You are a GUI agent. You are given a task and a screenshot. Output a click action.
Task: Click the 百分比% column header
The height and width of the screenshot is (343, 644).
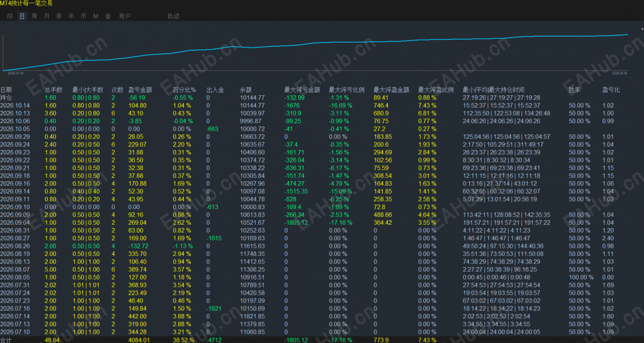(x=184, y=90)
